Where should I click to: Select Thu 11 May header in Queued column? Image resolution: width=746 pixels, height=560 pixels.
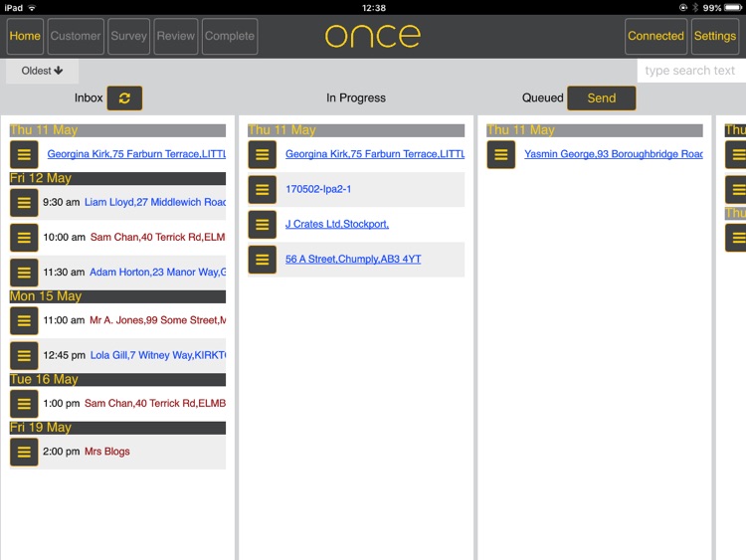[x=595, y=130]
